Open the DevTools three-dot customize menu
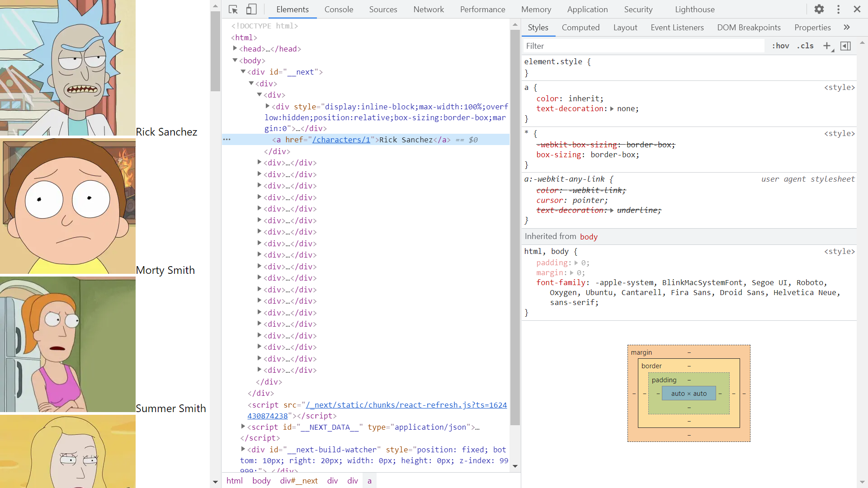 838,9
